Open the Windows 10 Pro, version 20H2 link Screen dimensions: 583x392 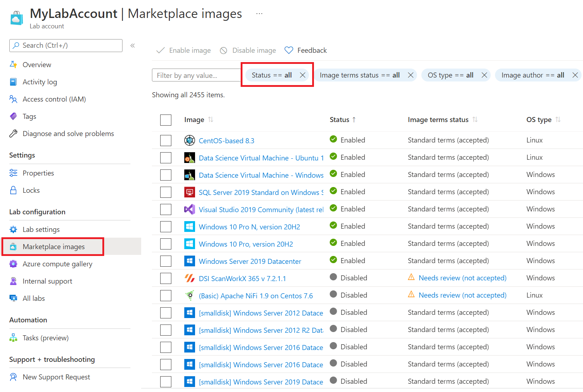click(x=246, y=244)
